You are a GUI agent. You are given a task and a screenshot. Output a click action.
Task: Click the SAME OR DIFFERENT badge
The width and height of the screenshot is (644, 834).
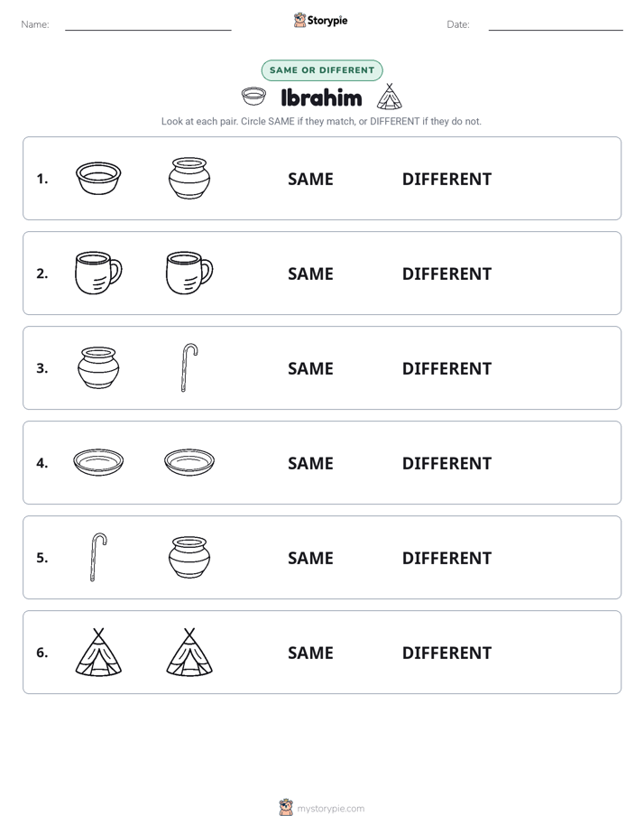[322, 70]
